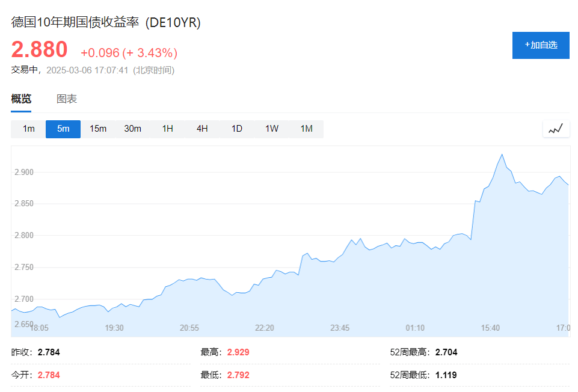The image size is (578, 392).
Task: Select the 30m timeframe
Action: point(132,128)
